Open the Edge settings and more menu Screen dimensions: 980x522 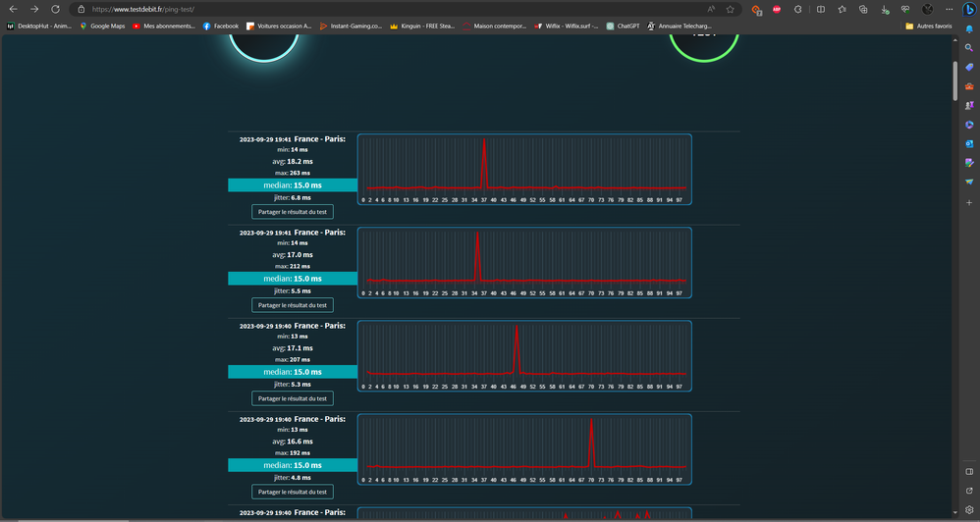tap(949, 9)
